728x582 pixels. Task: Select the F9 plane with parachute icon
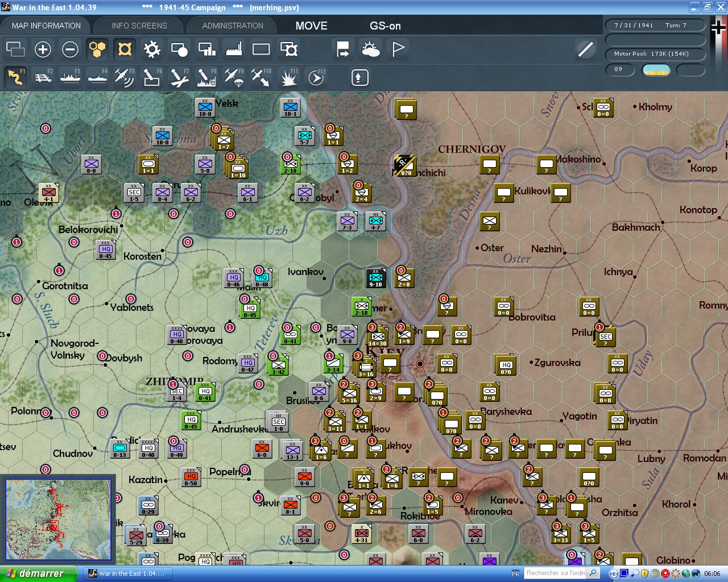234,77
